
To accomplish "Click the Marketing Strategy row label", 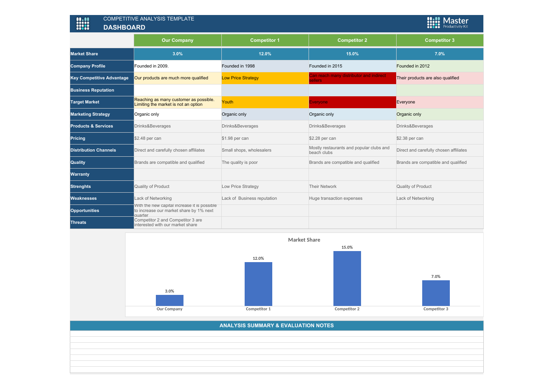I will point(102,114).
